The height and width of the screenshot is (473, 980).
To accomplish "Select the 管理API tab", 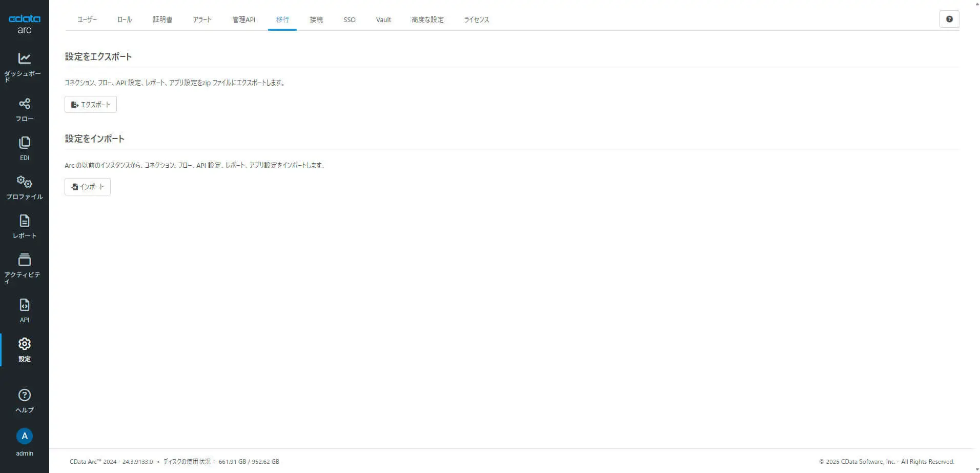I will 244,19.
